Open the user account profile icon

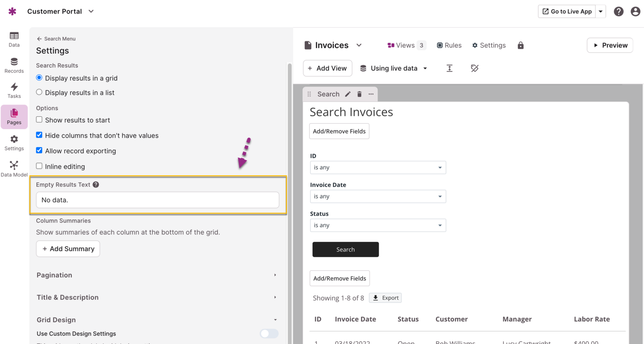click(x=635, y=12)
